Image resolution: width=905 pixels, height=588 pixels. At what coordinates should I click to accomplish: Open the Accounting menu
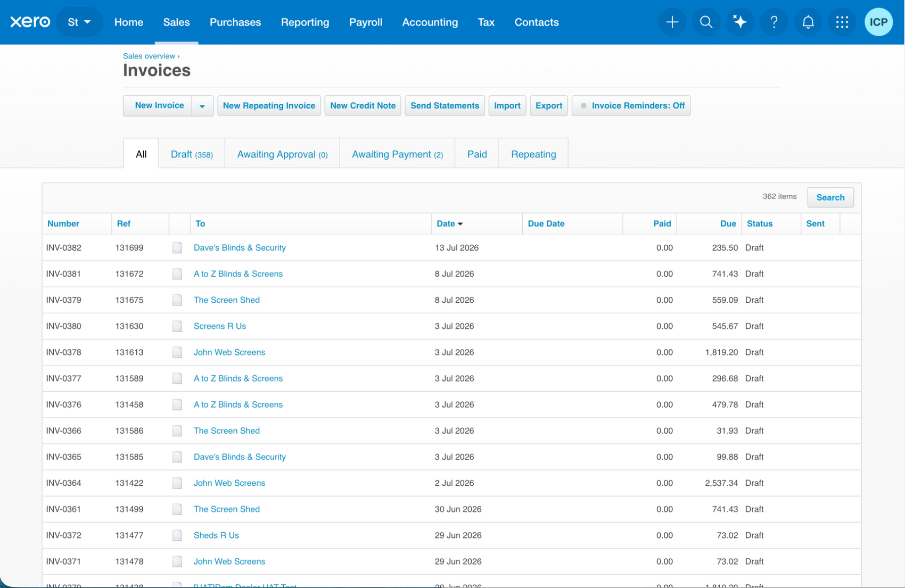(430, 22)
